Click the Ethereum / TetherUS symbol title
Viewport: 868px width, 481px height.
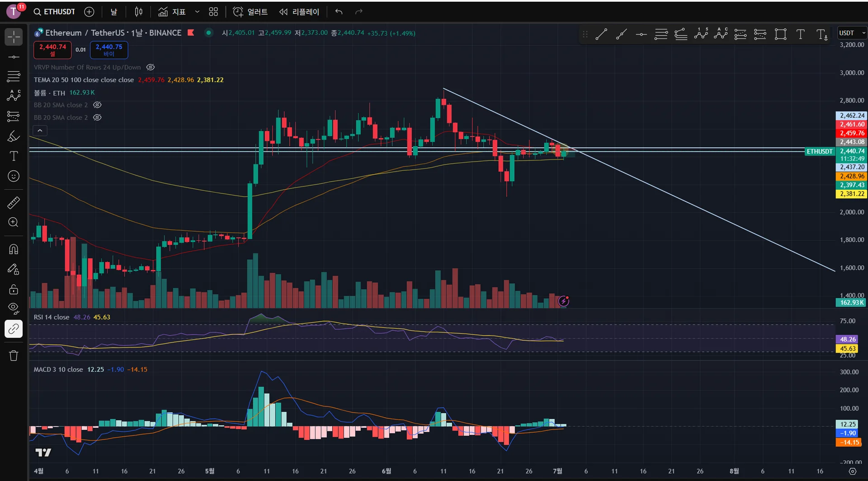tap(113, 33)
